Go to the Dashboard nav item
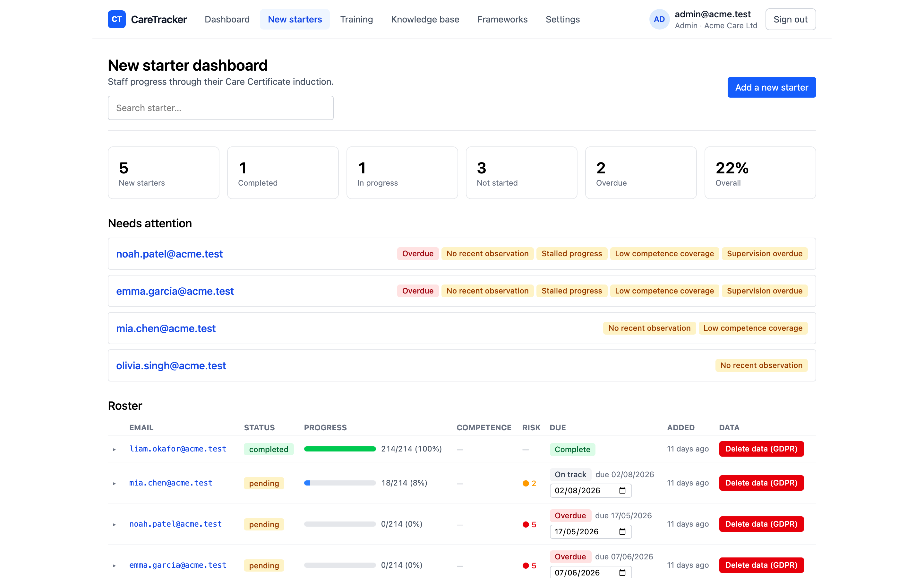Viewport: 924px width, 578px height. (227, 19)
